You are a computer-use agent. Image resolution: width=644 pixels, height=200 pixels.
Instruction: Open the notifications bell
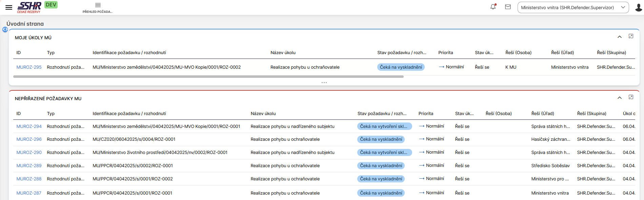(493, 7)
